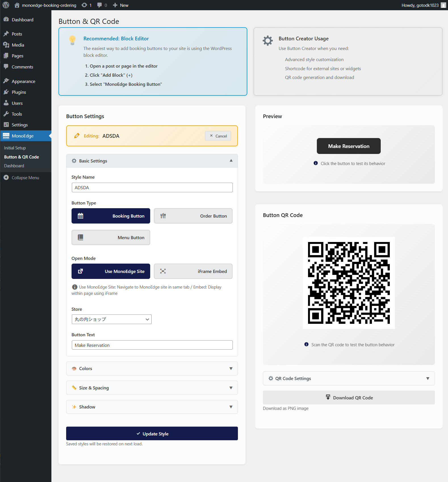This screenshot has height=482, width=448.
Task: Click the Button Text input field
Action: [x=152, y=345]
